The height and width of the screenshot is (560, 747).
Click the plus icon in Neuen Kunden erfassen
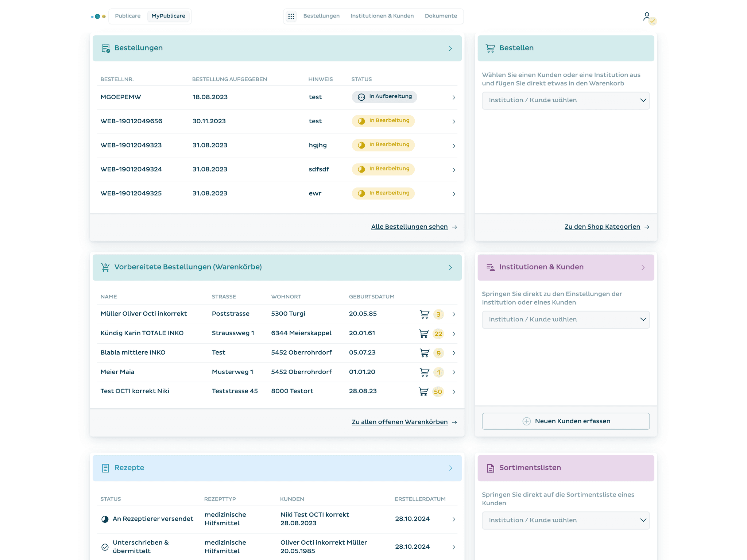(526, 421)
